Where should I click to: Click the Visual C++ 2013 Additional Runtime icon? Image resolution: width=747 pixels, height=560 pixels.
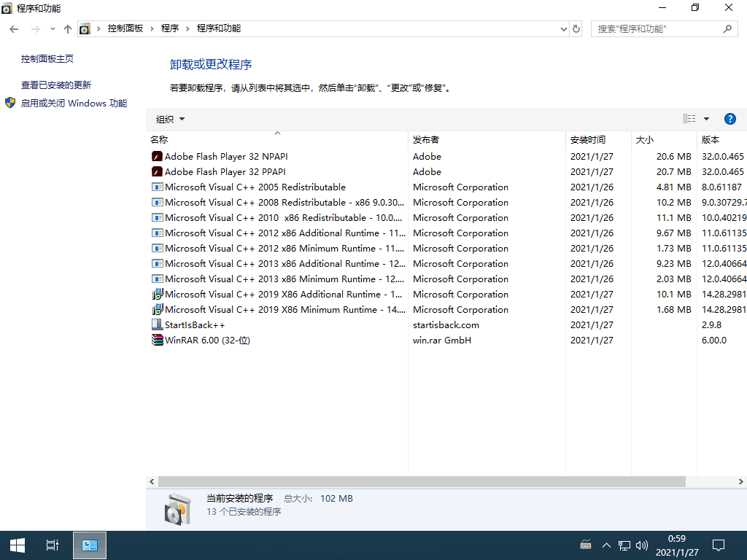[x=157, y=263]
